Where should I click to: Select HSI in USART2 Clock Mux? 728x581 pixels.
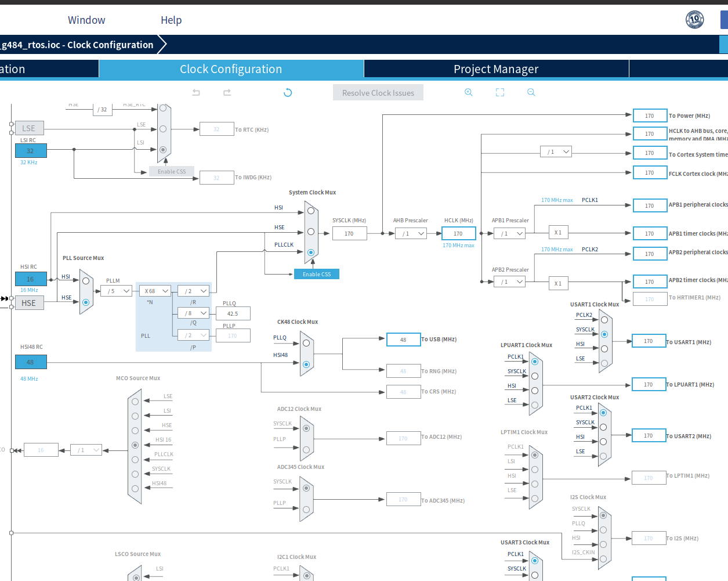[603, 442]
